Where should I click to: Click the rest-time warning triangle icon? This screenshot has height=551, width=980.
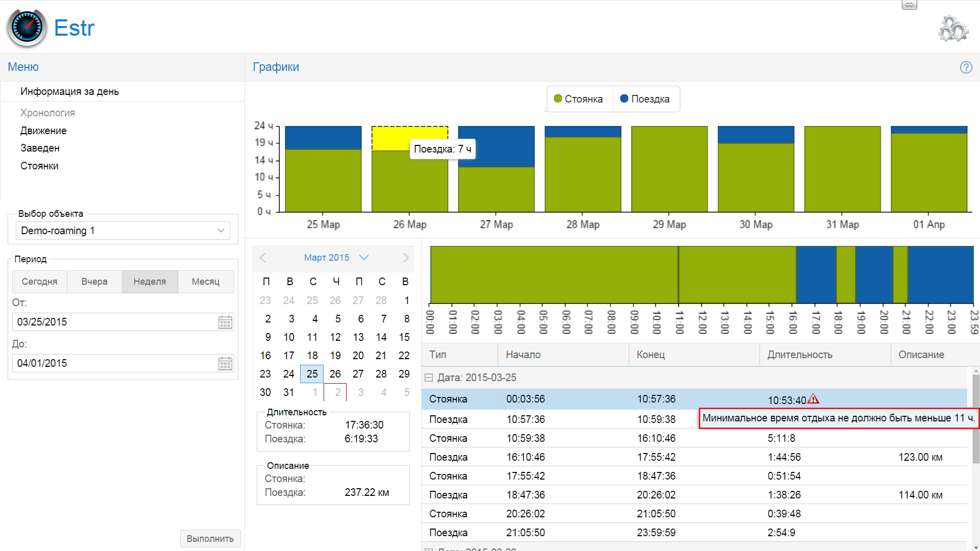[x=813, y=399]
